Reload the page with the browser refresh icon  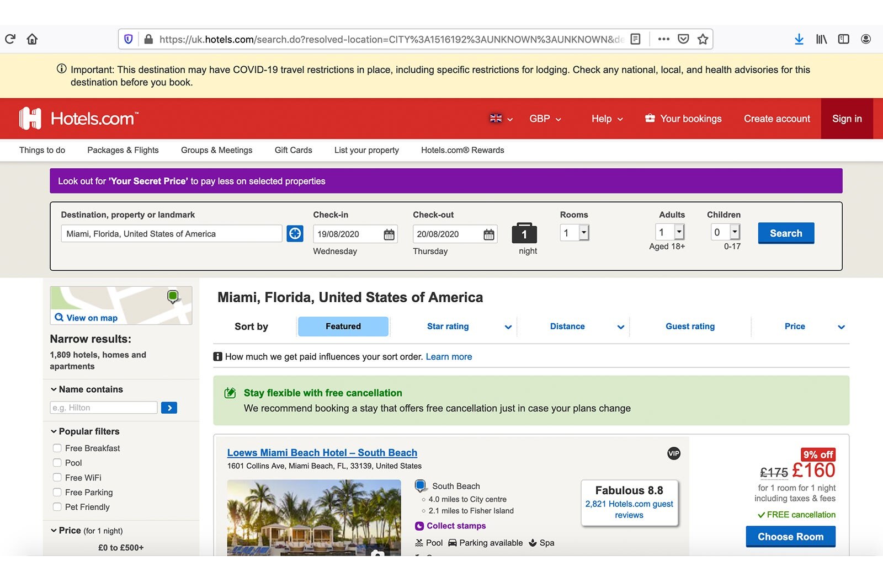tap(10, 39)
